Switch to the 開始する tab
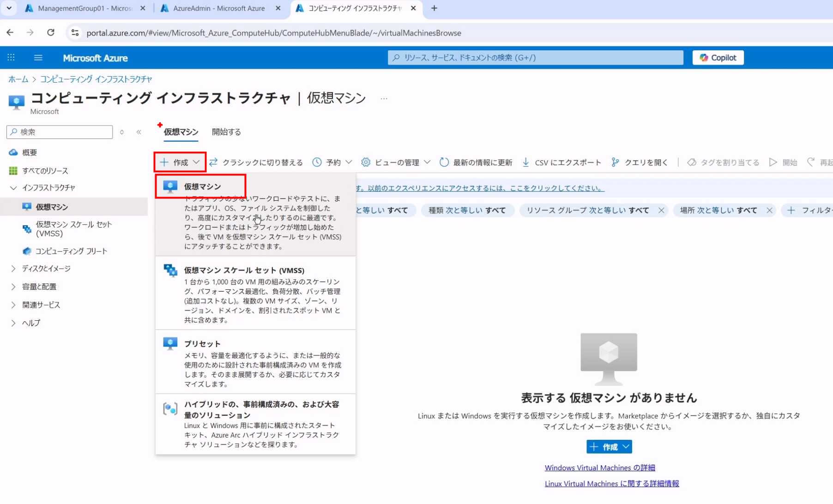Image resolution: width=833 pixels, height=504 pixels. tap(226, 132)
